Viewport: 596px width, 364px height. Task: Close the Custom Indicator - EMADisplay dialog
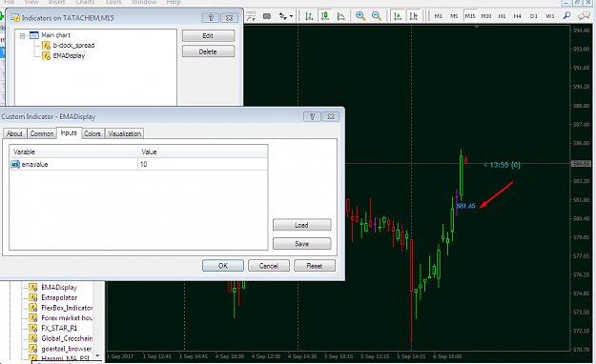tap(331, 116)
